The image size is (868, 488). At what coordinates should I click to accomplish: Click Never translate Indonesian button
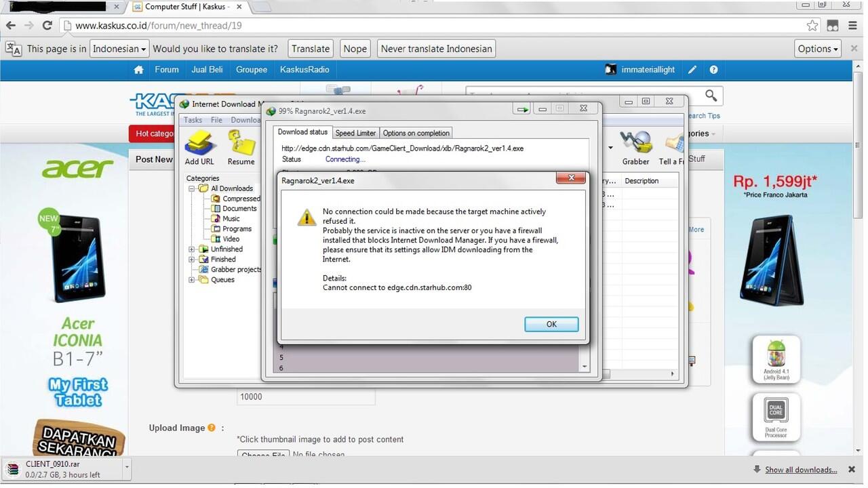tap(436, 49)
